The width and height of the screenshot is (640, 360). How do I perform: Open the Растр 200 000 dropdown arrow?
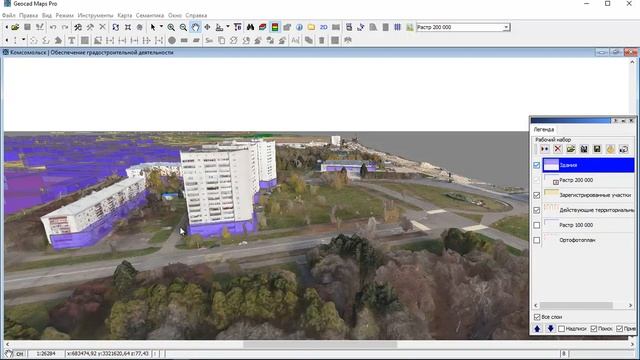506,27
